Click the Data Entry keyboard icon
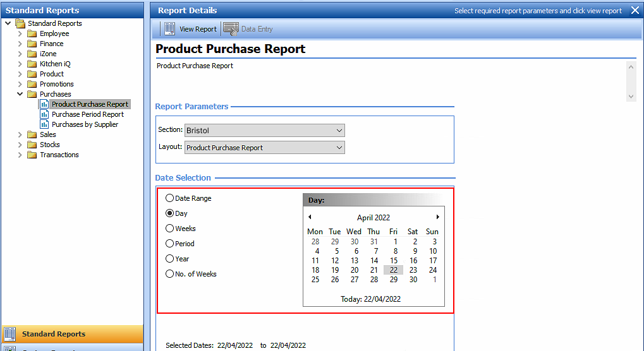The width and height of the screenshot is (644, 351). [231, 29]
